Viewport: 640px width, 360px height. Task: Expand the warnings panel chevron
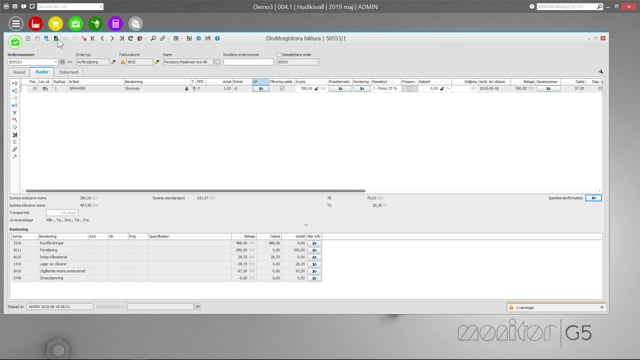tap(602, 308)
